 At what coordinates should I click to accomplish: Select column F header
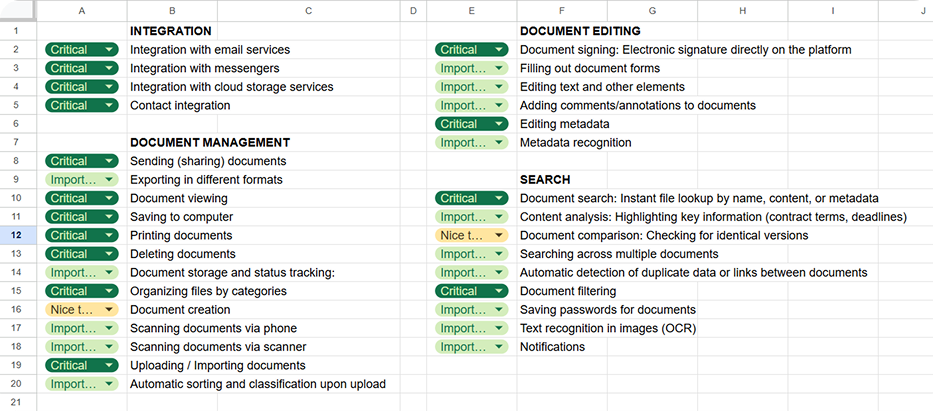(x=561, y=11)
